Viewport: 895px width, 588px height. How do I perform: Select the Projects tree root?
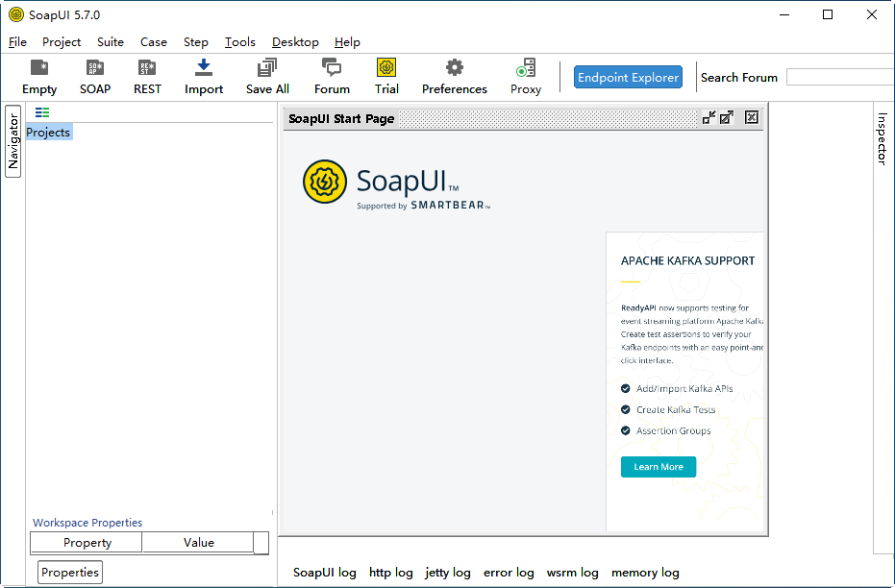click(x=48, y=133)
